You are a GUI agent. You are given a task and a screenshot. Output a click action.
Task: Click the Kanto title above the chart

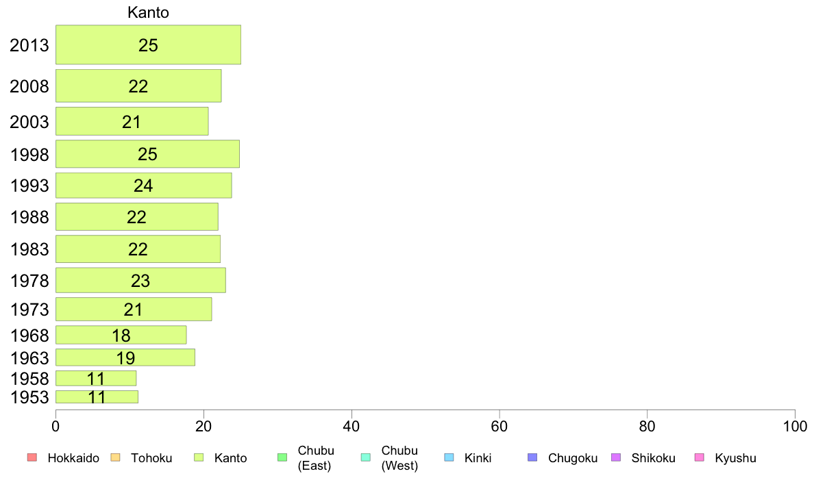pyautogui.click(x=149, y=12)
